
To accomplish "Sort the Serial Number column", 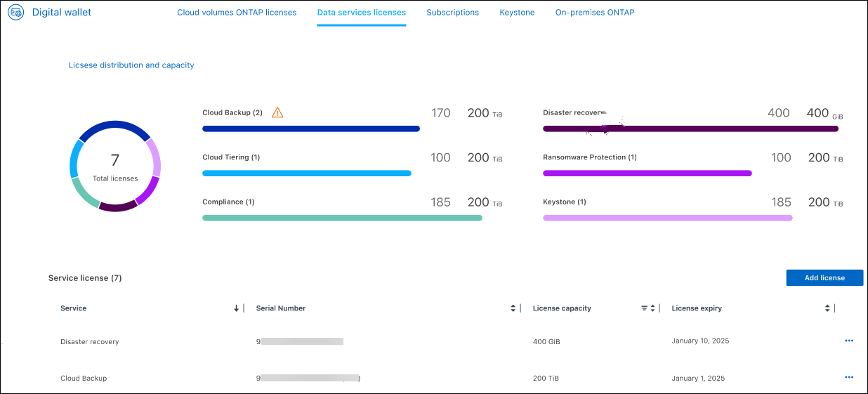I will [x=513, y=308].
